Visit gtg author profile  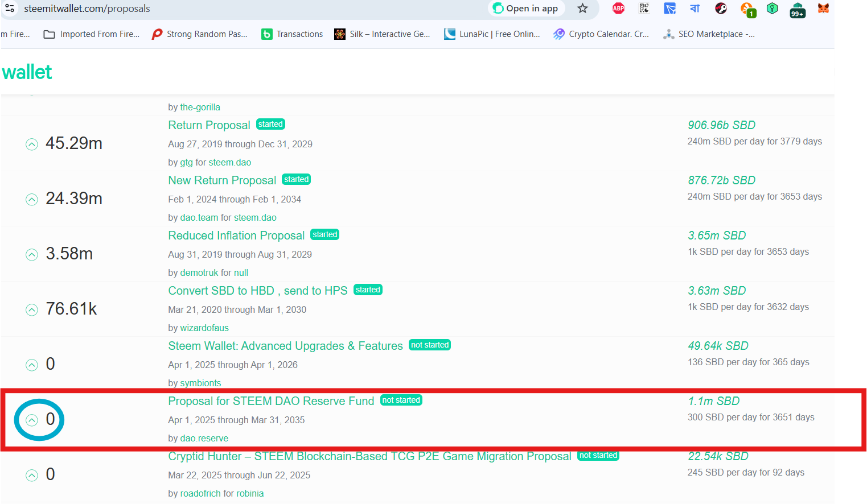click(x=186, y=162)
